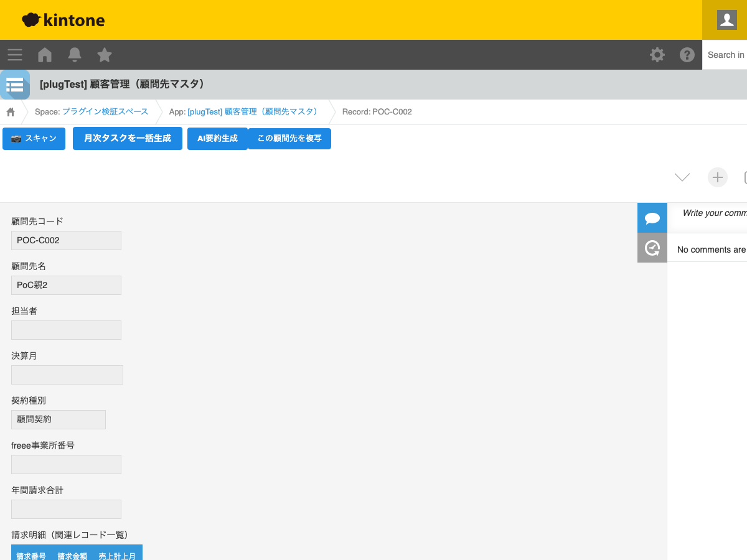This screenshot has height=560, width=747.
Task: Show the comments panel
Action: [x=652, y=218]
